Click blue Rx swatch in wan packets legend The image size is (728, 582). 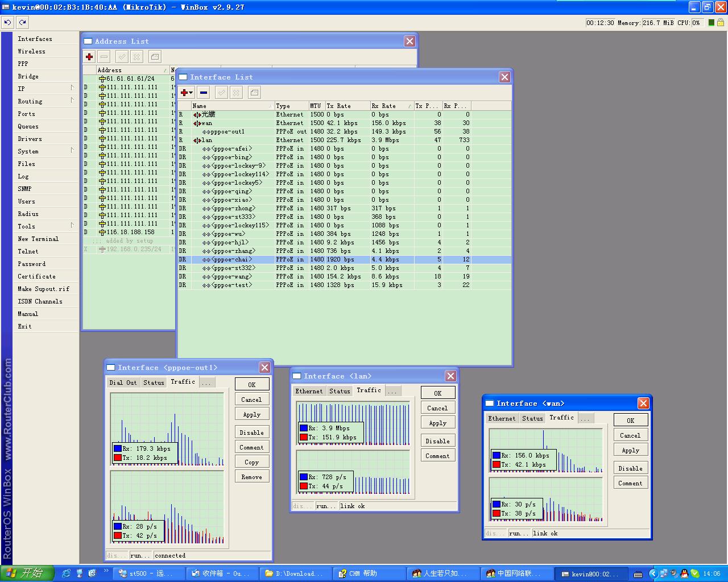tap(497, 504)
